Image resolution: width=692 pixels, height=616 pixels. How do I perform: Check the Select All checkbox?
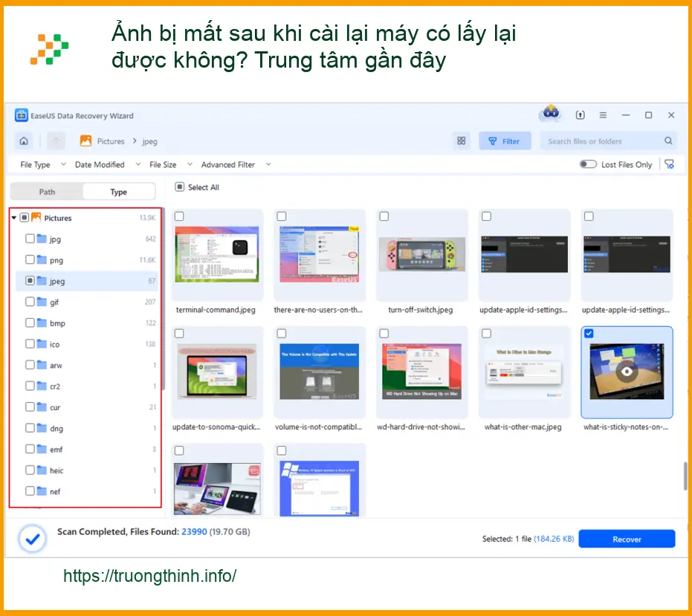179,187
